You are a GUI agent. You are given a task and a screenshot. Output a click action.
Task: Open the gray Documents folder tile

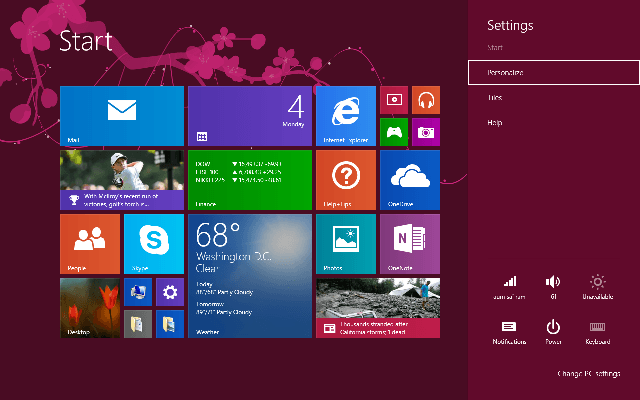tap(138, 324)
